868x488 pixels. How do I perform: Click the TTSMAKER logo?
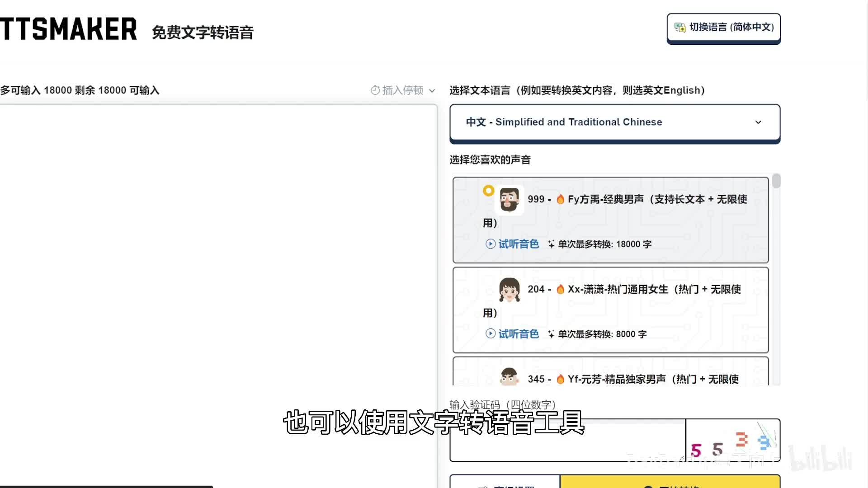click(x=68, y=29)
